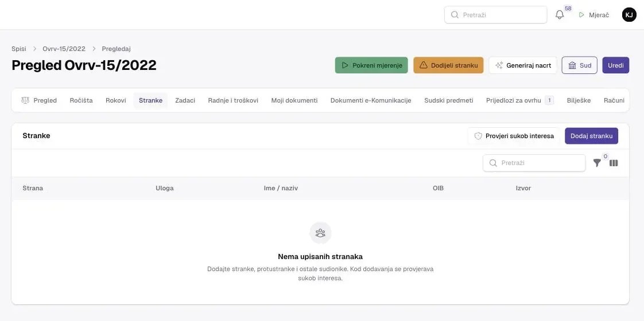Click the Izvor column header
The image size is (644, 321).
pyautogui.click(x=523, y=188)
